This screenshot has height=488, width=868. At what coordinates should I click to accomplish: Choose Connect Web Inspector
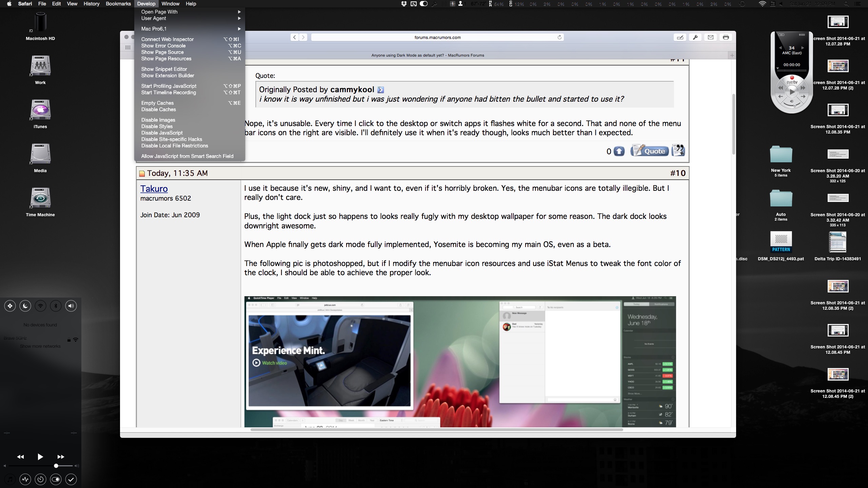(190, 39)
